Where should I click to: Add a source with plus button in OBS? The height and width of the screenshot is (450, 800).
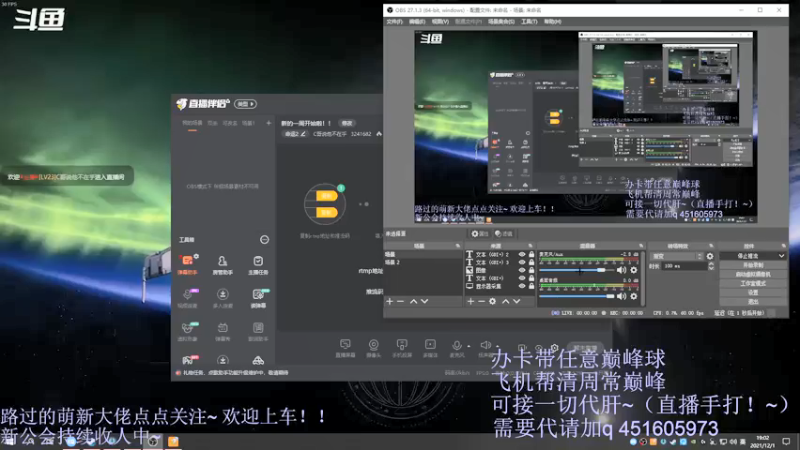coord(470,302)
